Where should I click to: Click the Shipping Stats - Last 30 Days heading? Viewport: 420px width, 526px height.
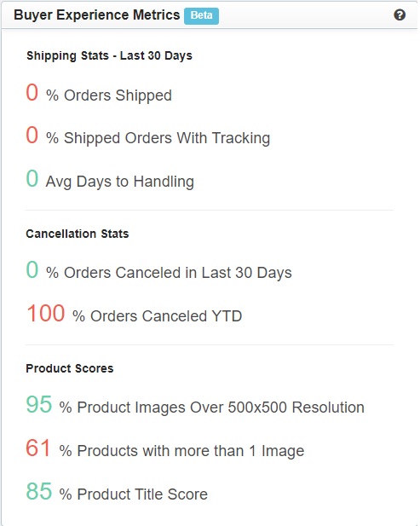[x=109, y=55]
